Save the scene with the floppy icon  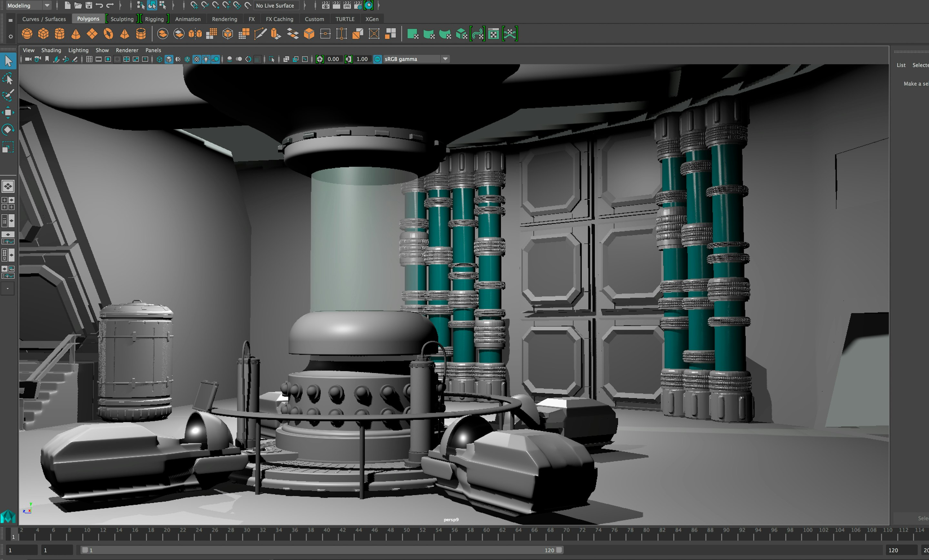click(89, 5)
